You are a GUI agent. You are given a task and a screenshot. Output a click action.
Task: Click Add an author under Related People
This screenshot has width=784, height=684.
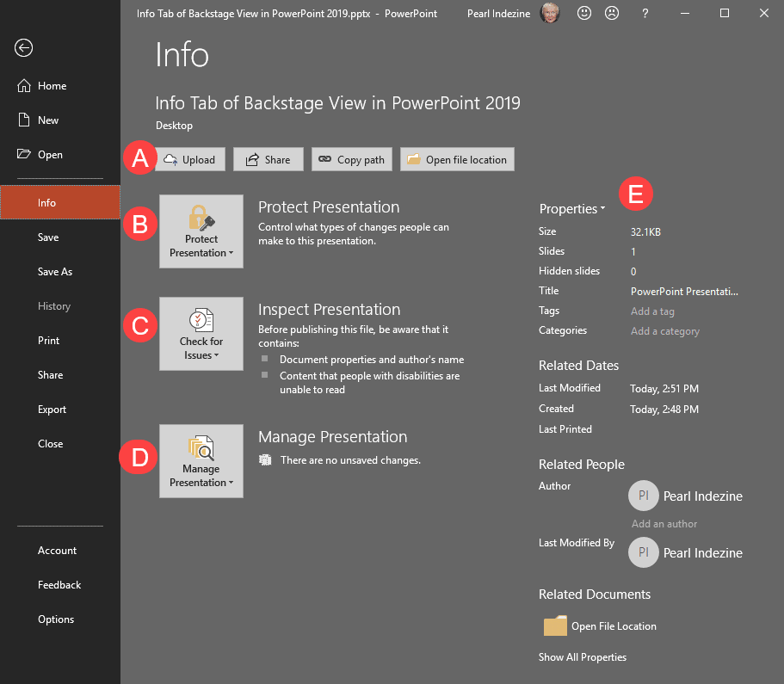coord(664,523)
